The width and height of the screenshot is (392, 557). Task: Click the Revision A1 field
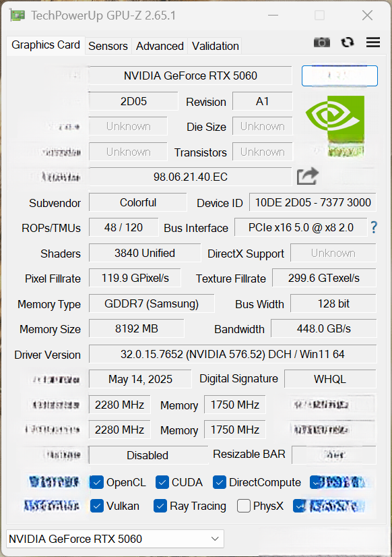pos(263,101)
